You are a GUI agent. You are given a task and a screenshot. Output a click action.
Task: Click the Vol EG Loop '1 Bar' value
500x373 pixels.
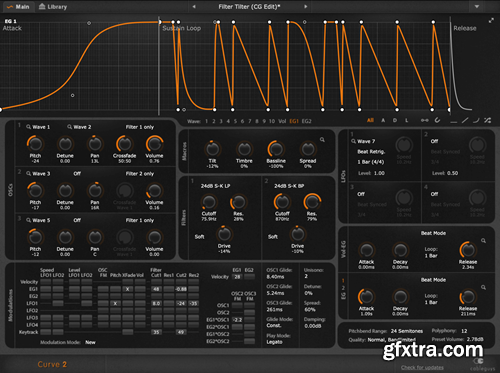point(431,256)
